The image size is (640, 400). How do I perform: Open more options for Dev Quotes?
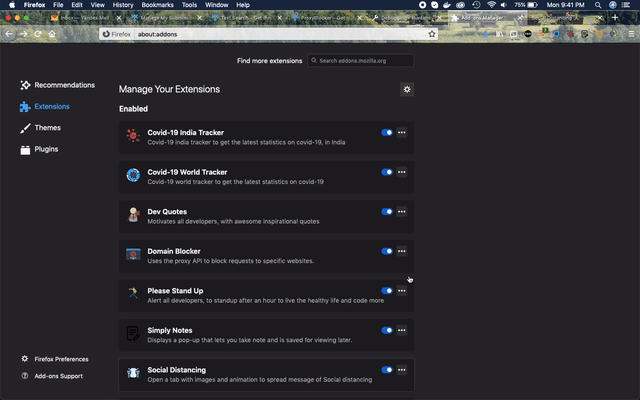pyautogui.click(x=402, y=211)
